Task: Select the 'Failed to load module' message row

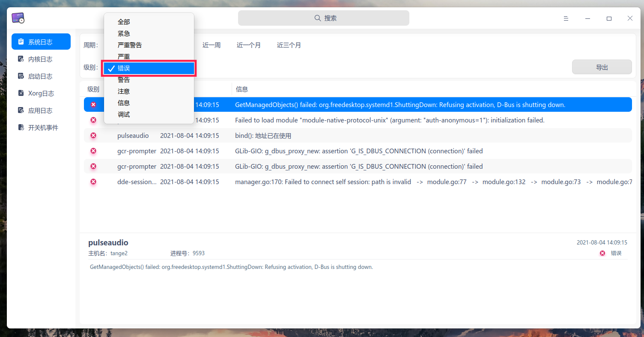Action: pyautogui.click(x=390, y=120)
